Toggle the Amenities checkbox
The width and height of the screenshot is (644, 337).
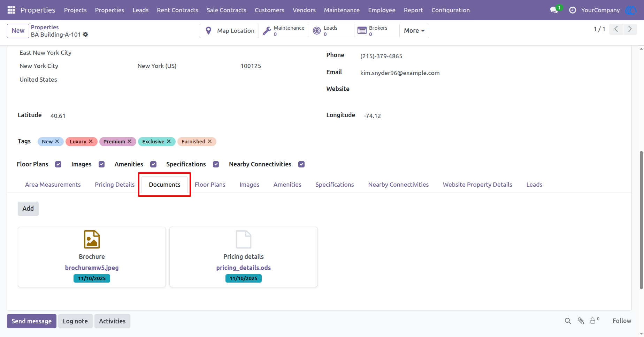[153, 164]
